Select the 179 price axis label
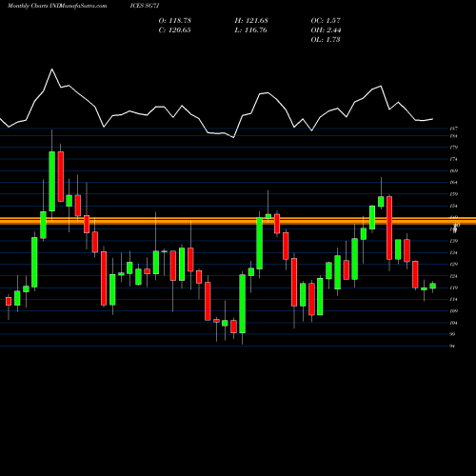 click(454, 148)
